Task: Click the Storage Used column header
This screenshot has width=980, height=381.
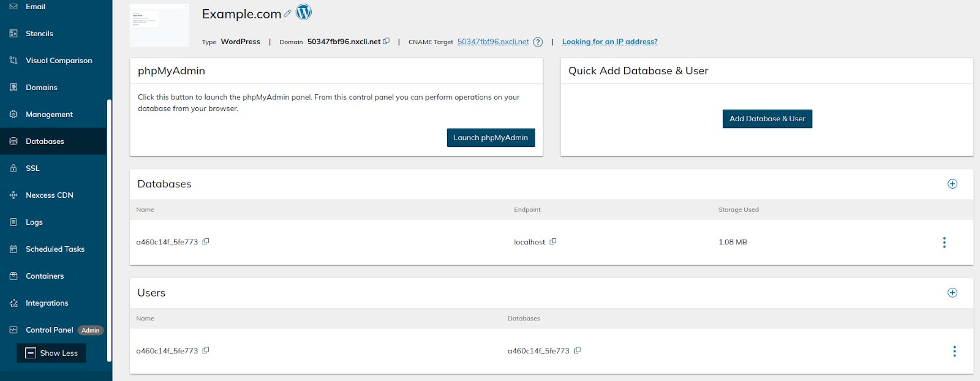Action: point(738,209)
